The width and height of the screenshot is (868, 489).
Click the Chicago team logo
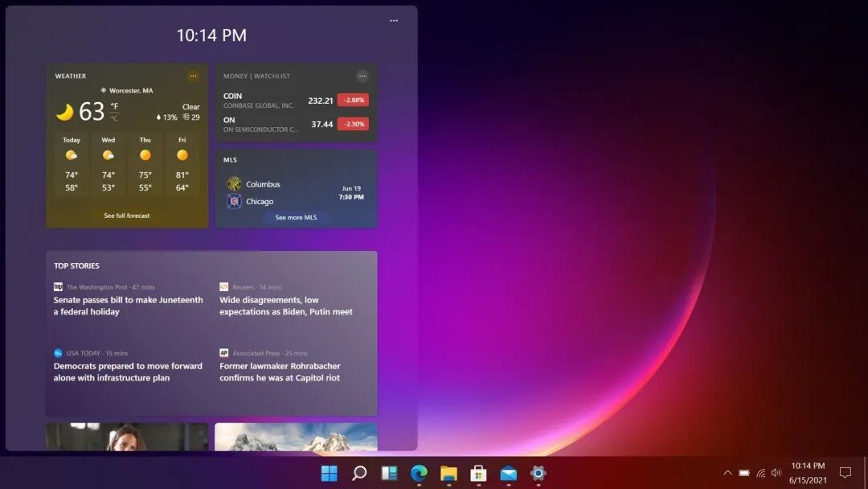(234, 201)
